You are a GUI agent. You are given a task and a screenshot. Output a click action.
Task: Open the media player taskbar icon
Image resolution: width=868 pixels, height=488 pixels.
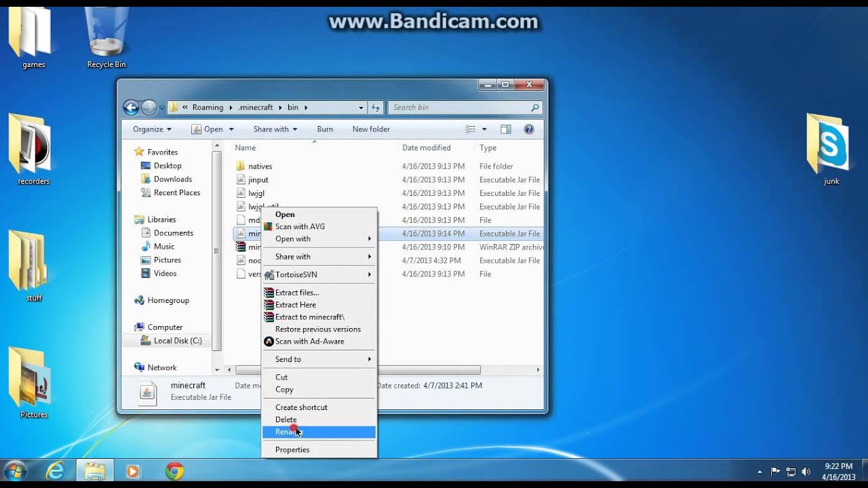pos(134,471)
